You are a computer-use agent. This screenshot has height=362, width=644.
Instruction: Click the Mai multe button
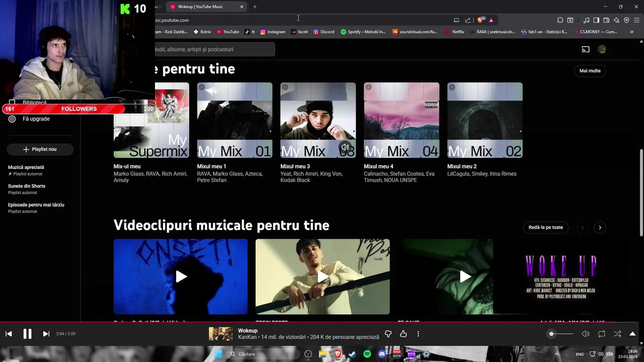[590, 71]
